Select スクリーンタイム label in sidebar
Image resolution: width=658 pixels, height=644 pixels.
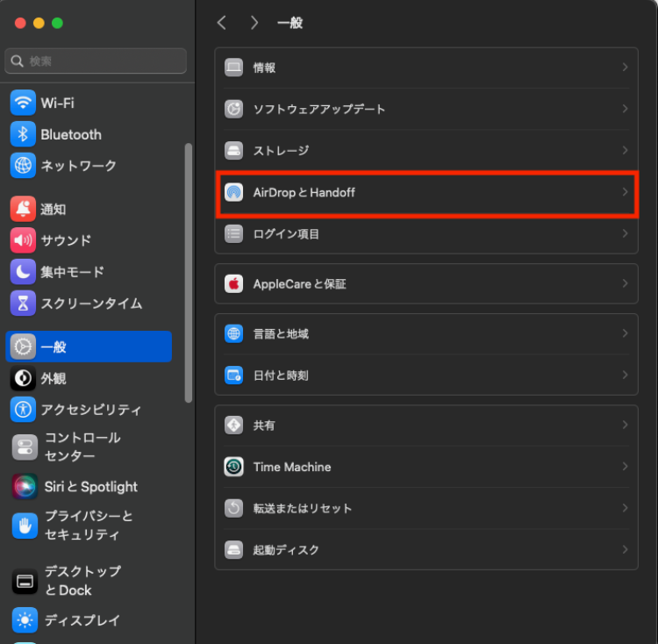pos(91,304)
